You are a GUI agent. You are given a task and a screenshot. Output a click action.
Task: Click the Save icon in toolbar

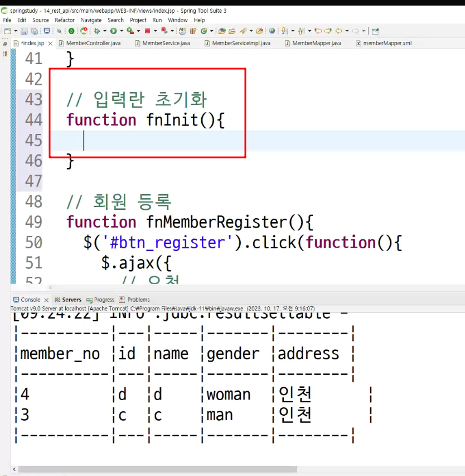pyautogui.click(x=25, y=31)
